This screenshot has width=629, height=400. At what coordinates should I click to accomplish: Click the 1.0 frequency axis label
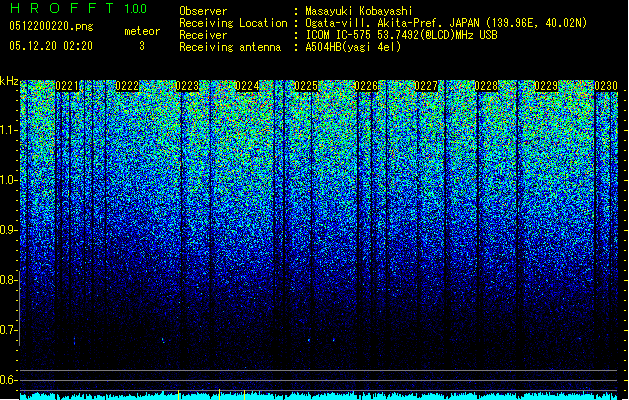click(x=8, y=180)
